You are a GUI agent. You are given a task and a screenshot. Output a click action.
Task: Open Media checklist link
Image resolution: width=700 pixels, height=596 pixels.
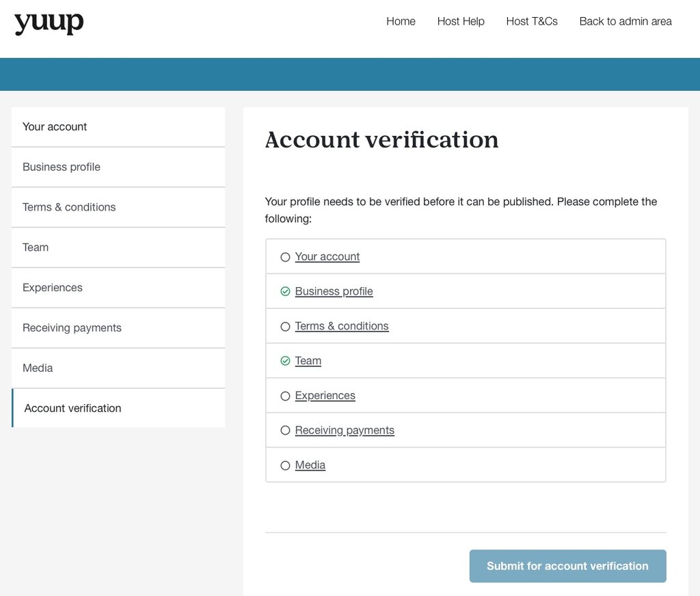[x=310, y=465]
